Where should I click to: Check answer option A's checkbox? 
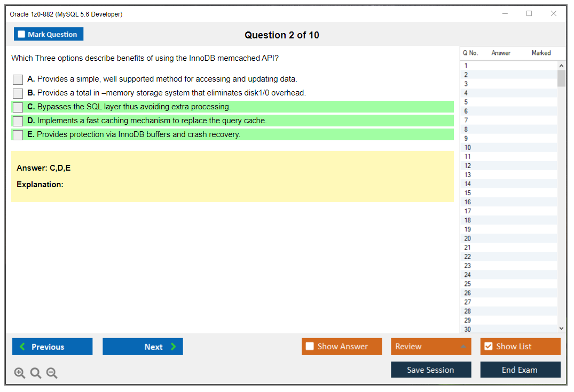[17, 79]
